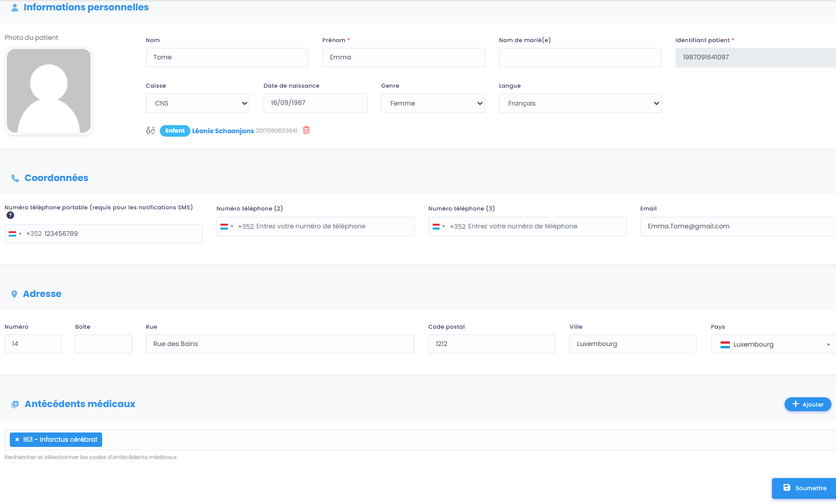Open the Genre Femme dropdown
The image size is (836, 504).
point(433,103)
